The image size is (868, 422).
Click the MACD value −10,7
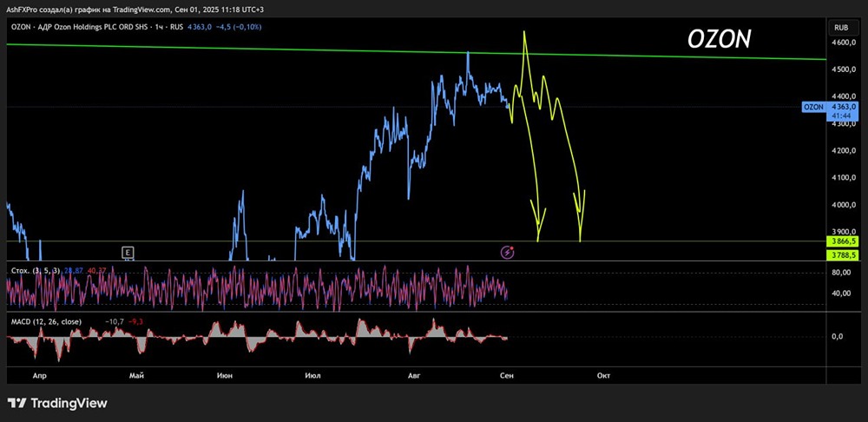coord(114,321)
